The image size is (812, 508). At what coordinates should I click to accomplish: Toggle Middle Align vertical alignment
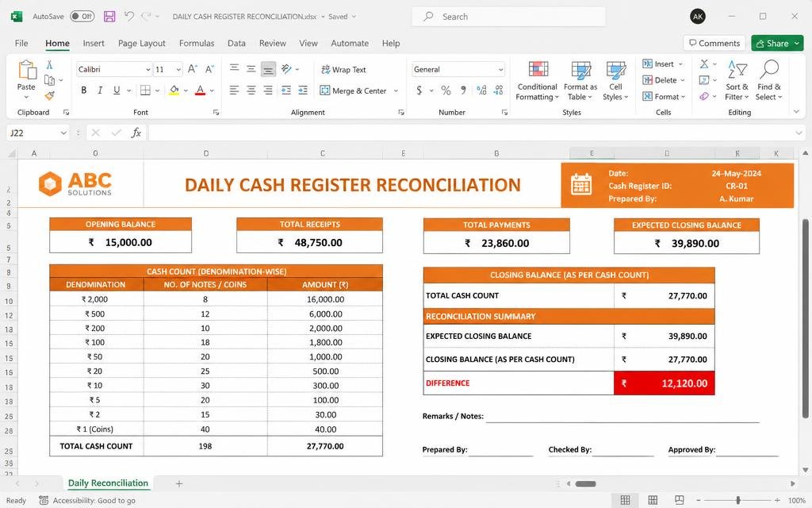coord(251,69)
